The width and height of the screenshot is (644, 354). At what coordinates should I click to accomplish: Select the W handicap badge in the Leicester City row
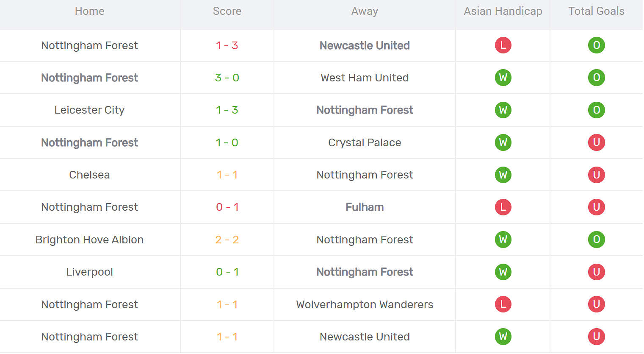pos(503,110)
